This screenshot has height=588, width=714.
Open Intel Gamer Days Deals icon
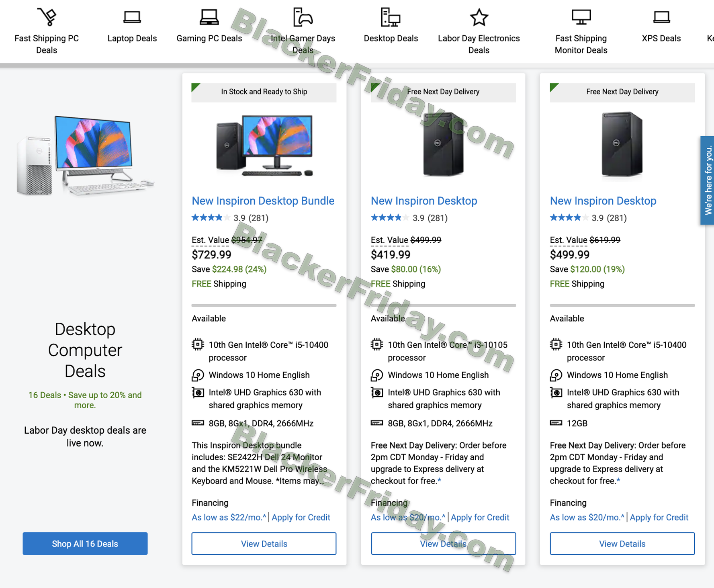pyautogui.click(x=303, y=17)
